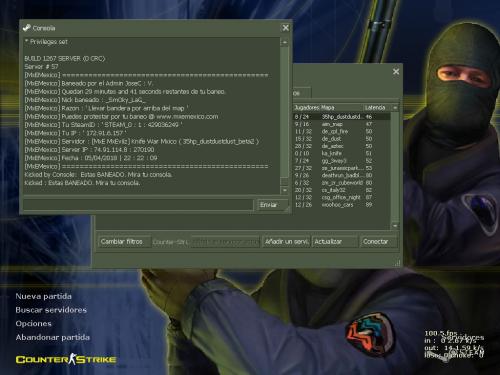
Task: Open Opciones in the main menu
Action: [x=33, y=324]
